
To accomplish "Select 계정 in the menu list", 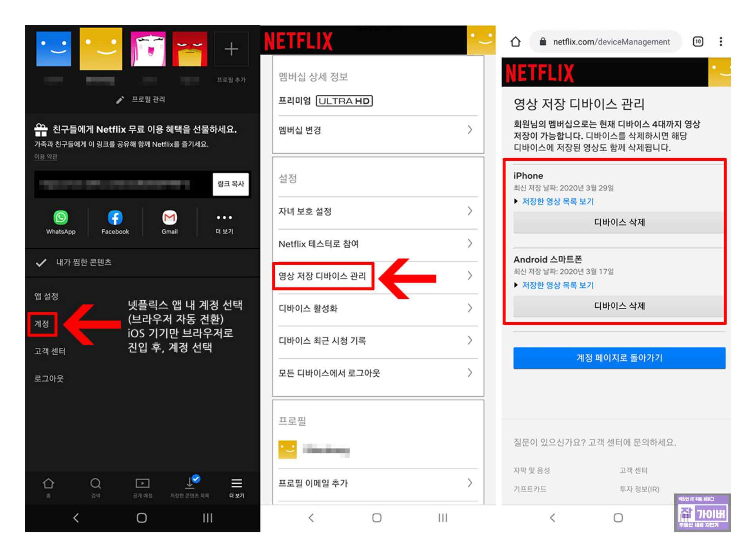I will [x=42, y=324].
